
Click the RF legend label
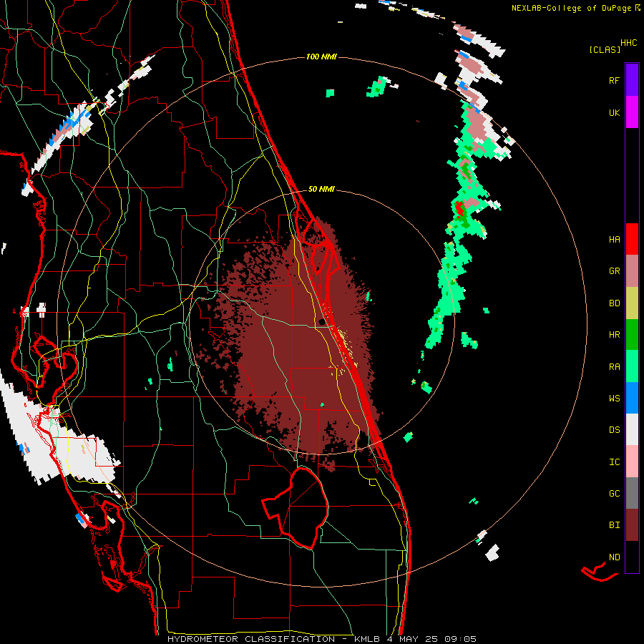(614, 80)
